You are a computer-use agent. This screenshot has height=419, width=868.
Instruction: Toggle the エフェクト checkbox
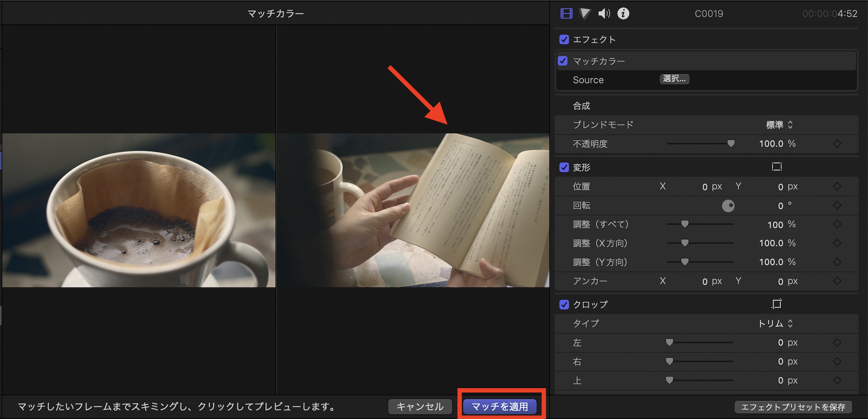pos(564,40)
